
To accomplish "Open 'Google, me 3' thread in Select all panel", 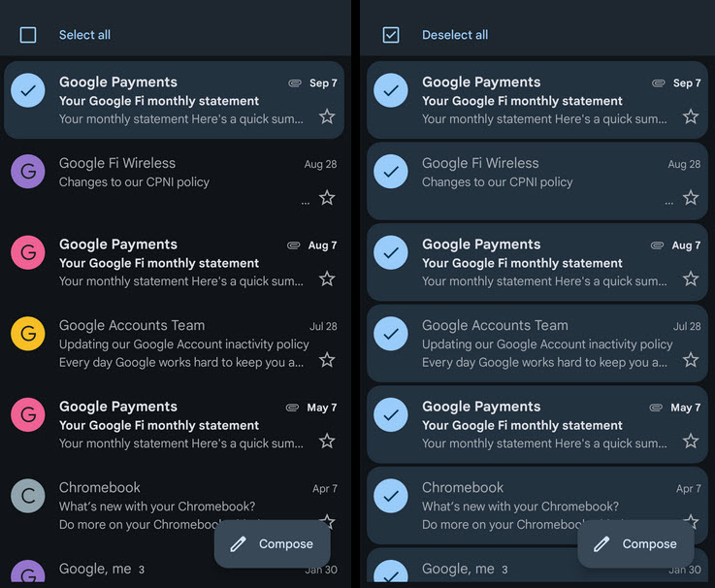I will (102, 569).
